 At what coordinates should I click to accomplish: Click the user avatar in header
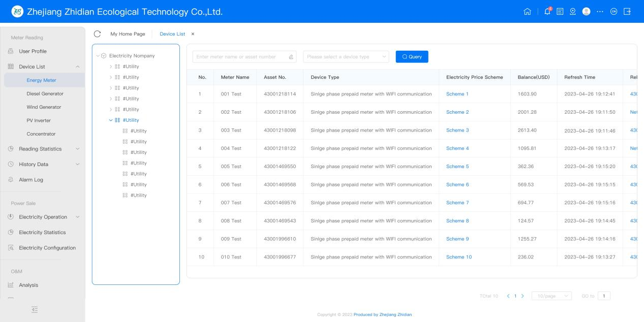click(x=586, y=11)
